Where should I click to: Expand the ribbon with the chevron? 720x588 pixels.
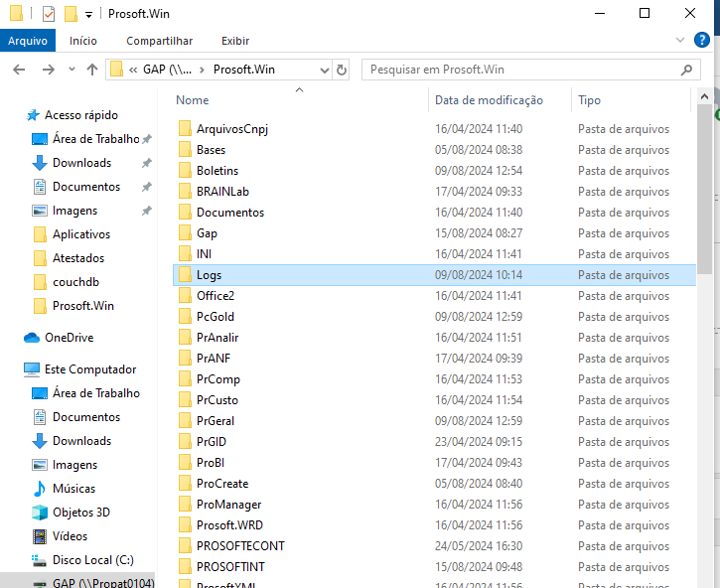tap(680, 41)
